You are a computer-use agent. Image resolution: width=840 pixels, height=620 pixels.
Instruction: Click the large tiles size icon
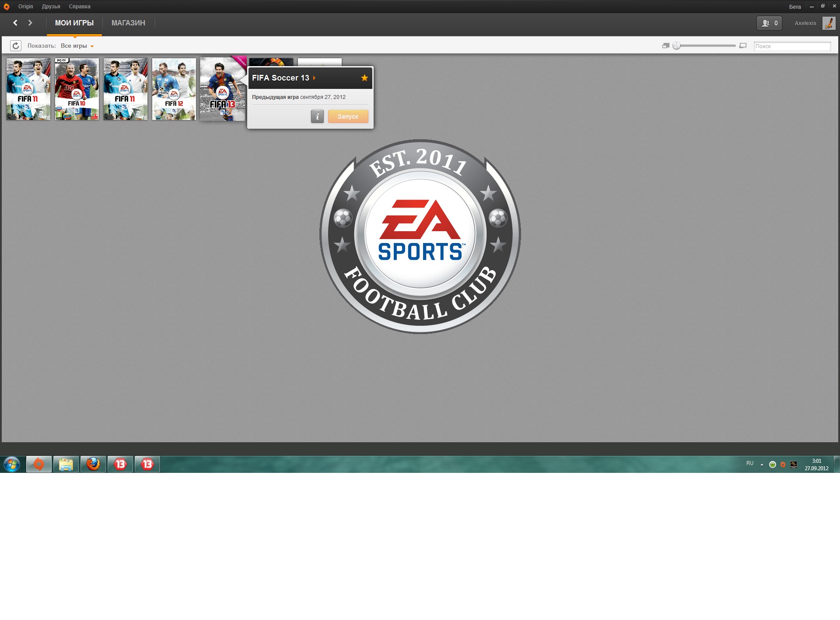point(743,46)
